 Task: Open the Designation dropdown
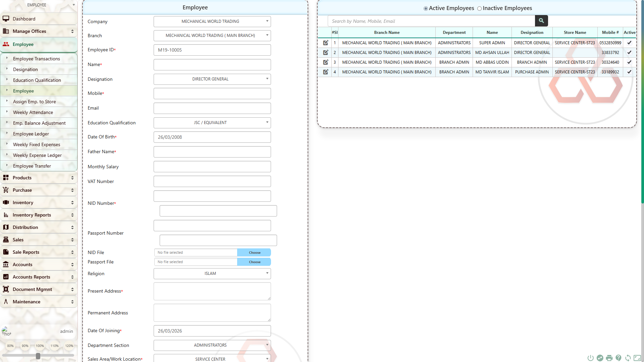(212, 79)
